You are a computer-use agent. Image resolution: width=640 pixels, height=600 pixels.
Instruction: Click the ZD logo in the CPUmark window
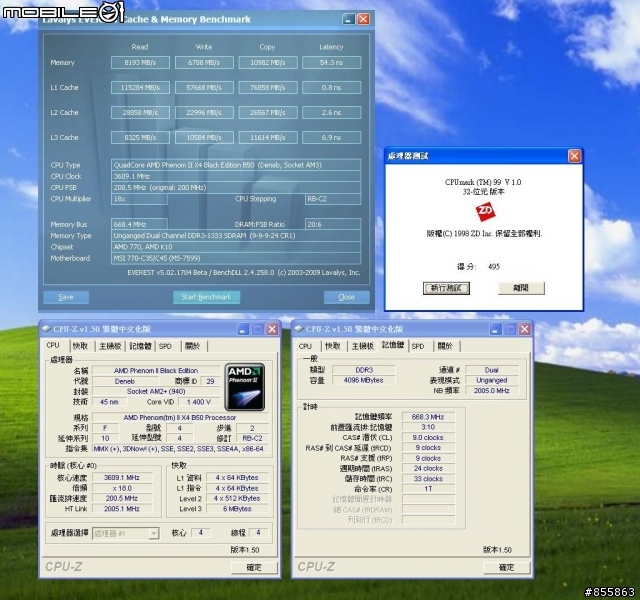485,211
